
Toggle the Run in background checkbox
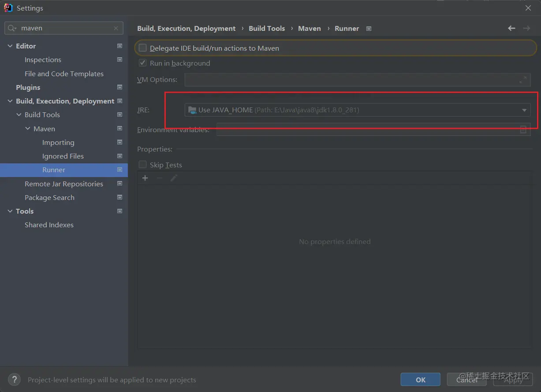pyautogui.click(x=142, y=63)
